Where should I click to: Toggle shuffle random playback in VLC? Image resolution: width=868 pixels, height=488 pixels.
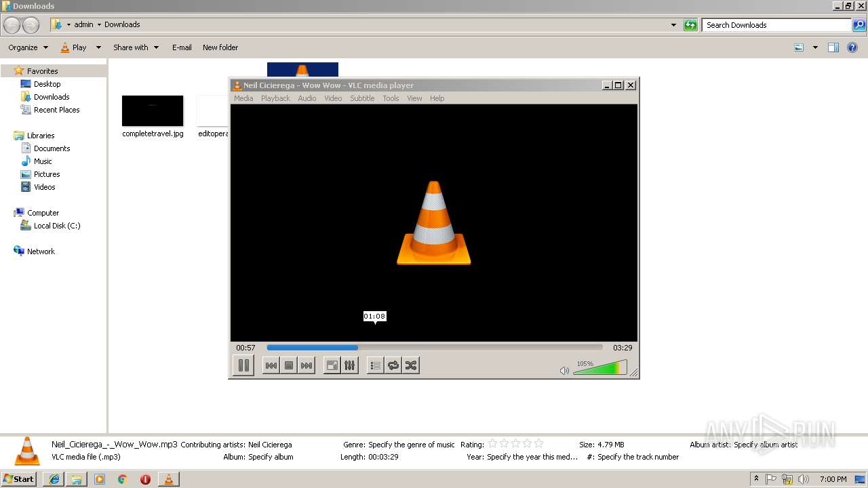[411, 365]
